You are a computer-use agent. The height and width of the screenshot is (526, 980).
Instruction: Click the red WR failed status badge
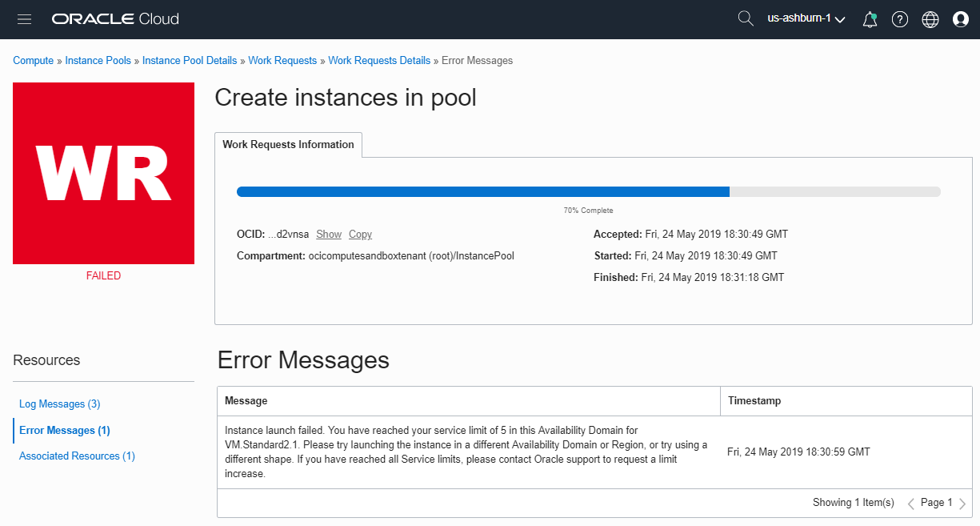[x=102, y=173]
